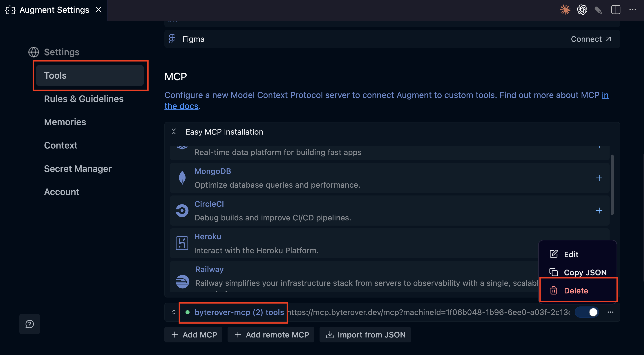The width and height of the screenshot is (644, 355).
Task: Open ChatGPT via the OpenAI logo icon
Action: pos(582,10)
